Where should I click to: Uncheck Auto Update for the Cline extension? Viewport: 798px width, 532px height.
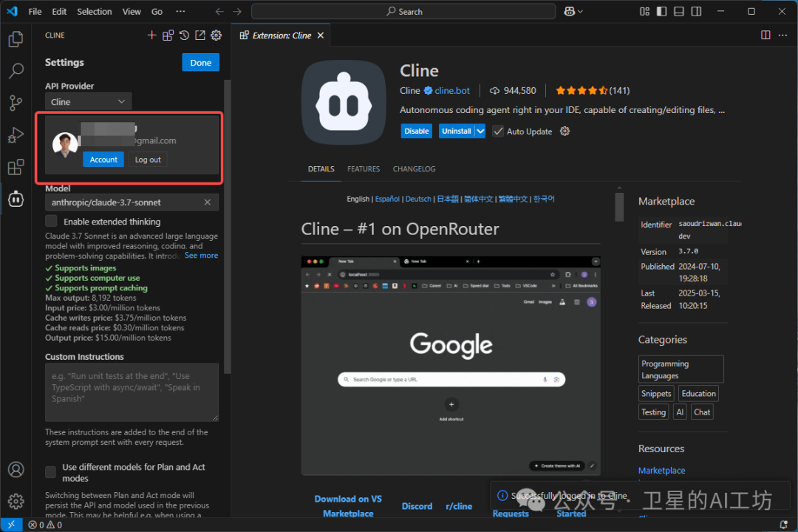pyautogui.click(x=497, y=131)
